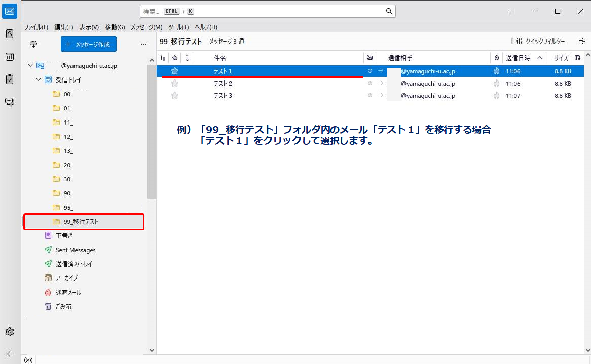591x364 pixels.
Task: Click メッセージ作成 button
Action: tap(89, 44)
